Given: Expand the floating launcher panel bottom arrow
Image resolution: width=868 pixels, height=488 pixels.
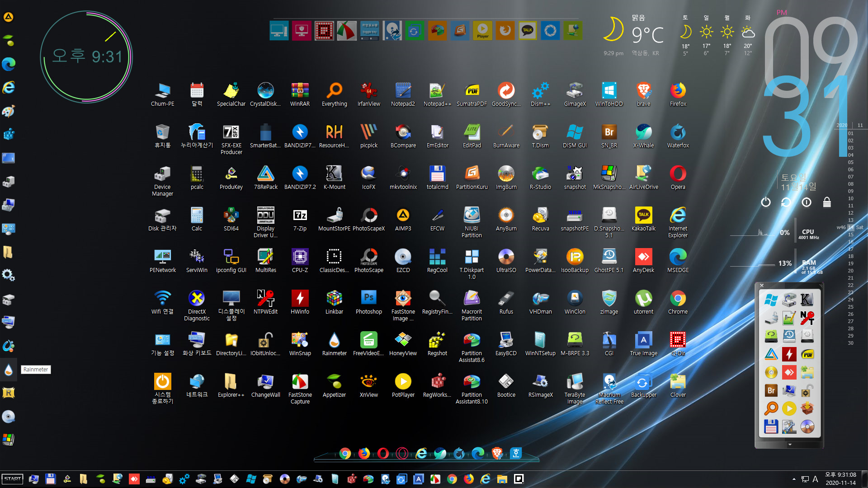Looking at the screenshot, I should tap(790, 445).
